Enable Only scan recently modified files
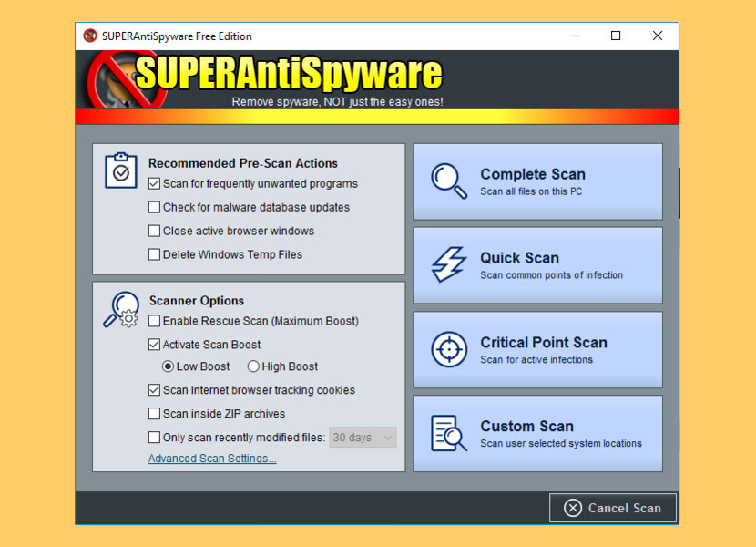This screenshot has width=756, height=547. (154, 438)
